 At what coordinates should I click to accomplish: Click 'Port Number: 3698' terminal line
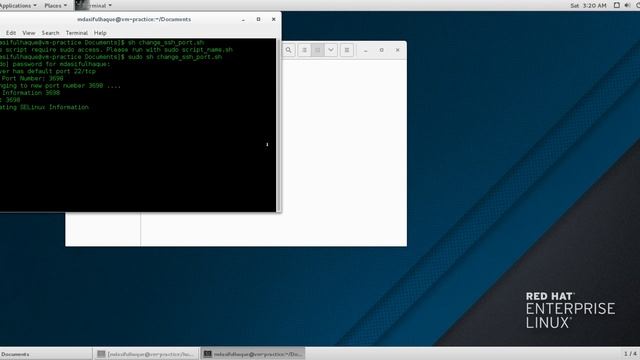click(32, 78)
